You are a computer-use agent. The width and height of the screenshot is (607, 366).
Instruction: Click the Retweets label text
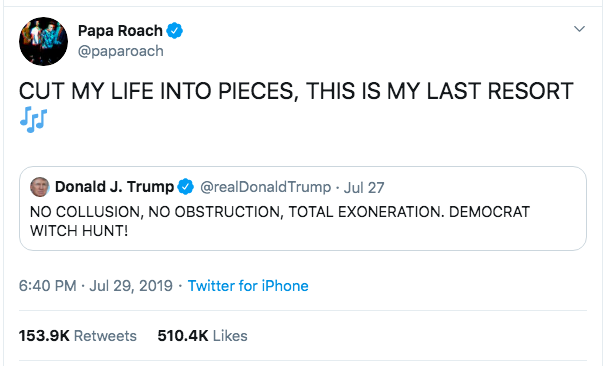pyautogui.click(x=105, y=336)
